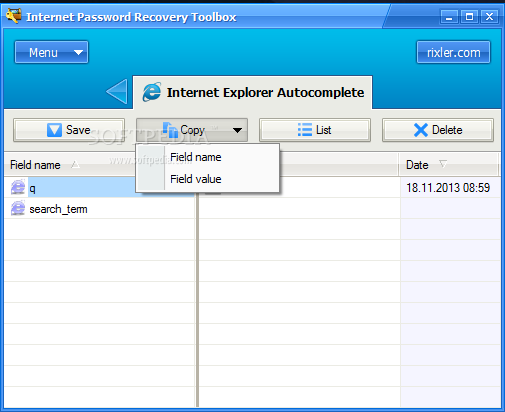This screenshot has height=412, width=505.
Task: Sort by the Date column header
Action: 449,165
